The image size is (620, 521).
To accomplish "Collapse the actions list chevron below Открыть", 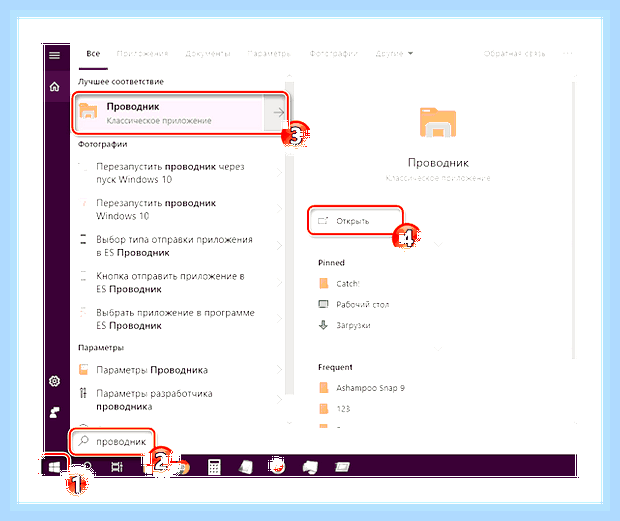I will [438, 245].
